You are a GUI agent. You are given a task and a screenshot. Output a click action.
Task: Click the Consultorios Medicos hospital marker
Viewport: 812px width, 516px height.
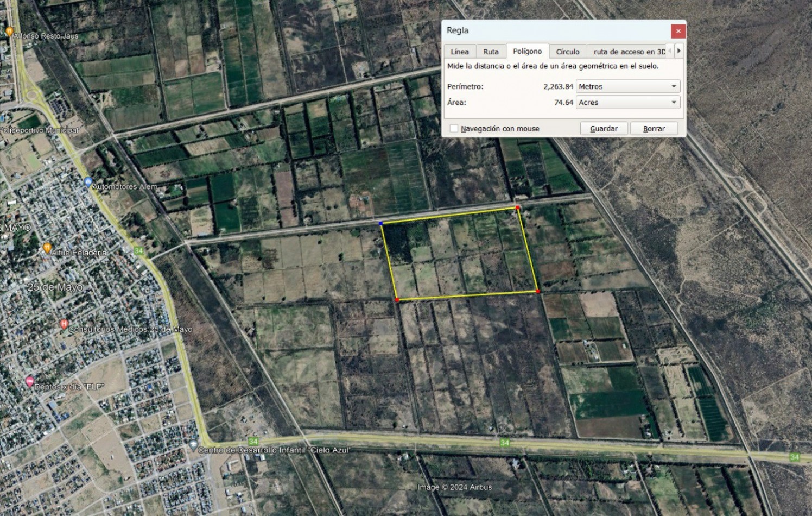(x=64, y=324)
